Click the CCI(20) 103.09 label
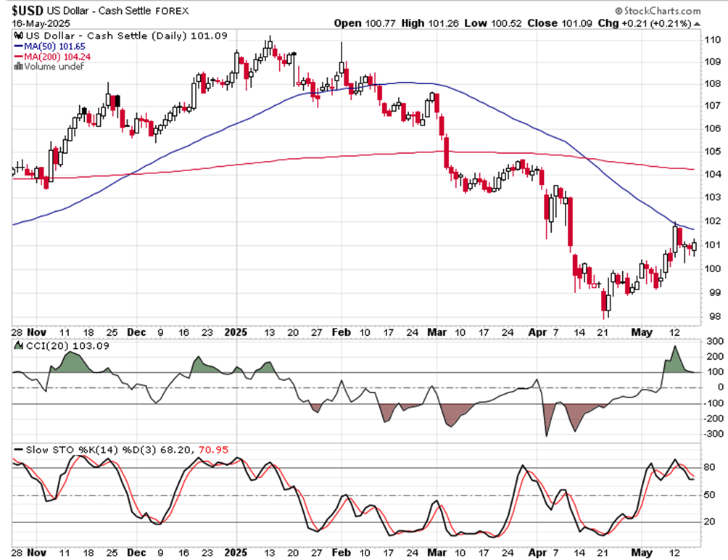 tap(67, 345)
